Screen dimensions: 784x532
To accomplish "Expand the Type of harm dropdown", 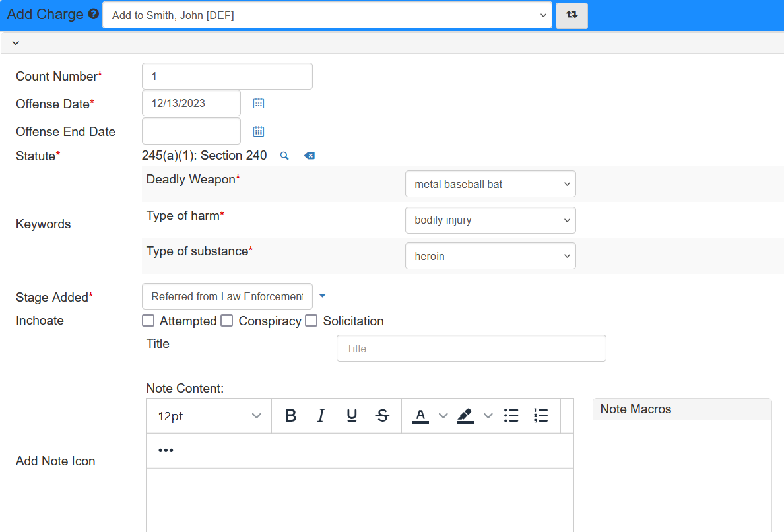I will point(490,220).
